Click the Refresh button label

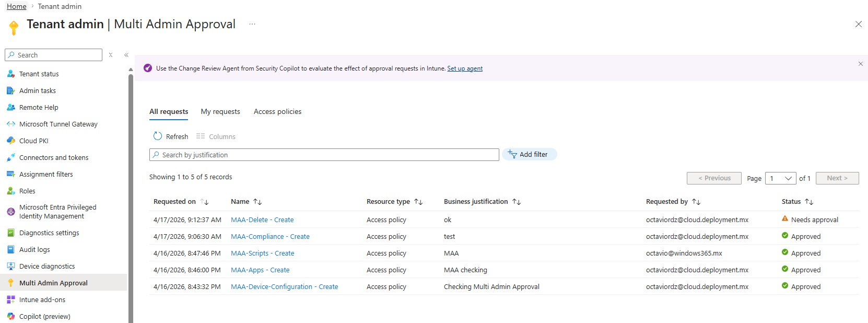click(x=177, y=136)
